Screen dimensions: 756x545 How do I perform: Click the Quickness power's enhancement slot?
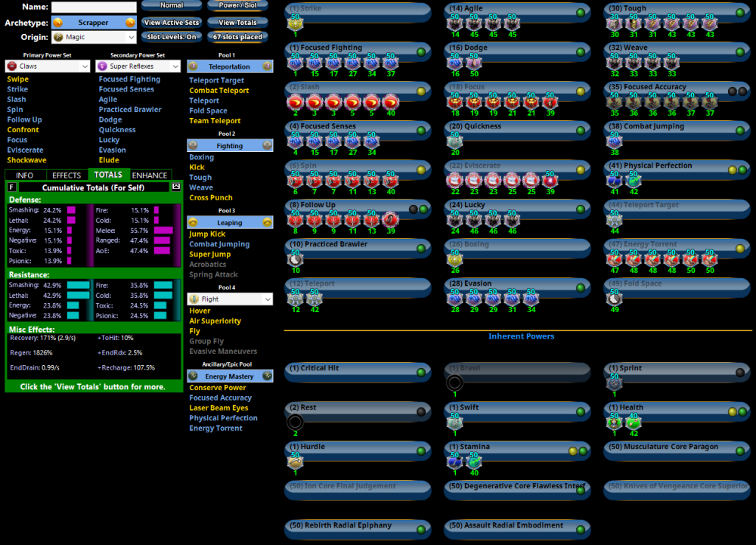pyautogui.click(x=454, y=142)
